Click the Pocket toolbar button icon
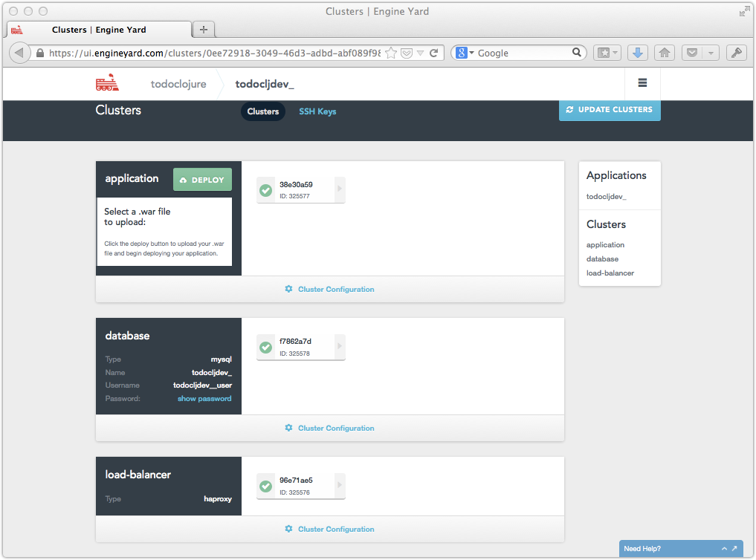Screen dimensions: 756x560 pos(692,53)
